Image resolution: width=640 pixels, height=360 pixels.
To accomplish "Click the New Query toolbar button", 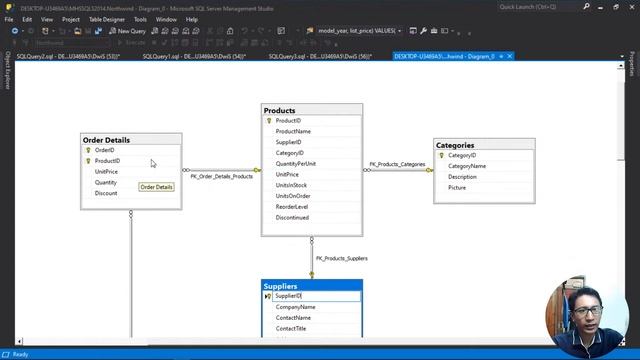I will point(127,31).
